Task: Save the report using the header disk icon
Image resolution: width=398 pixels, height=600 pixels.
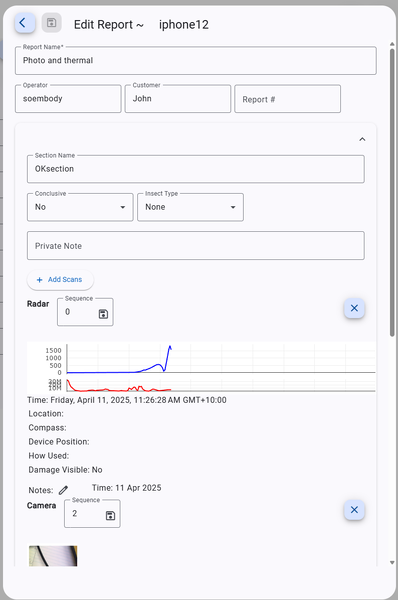Action: pyautogui.click(x=51, y=23)
